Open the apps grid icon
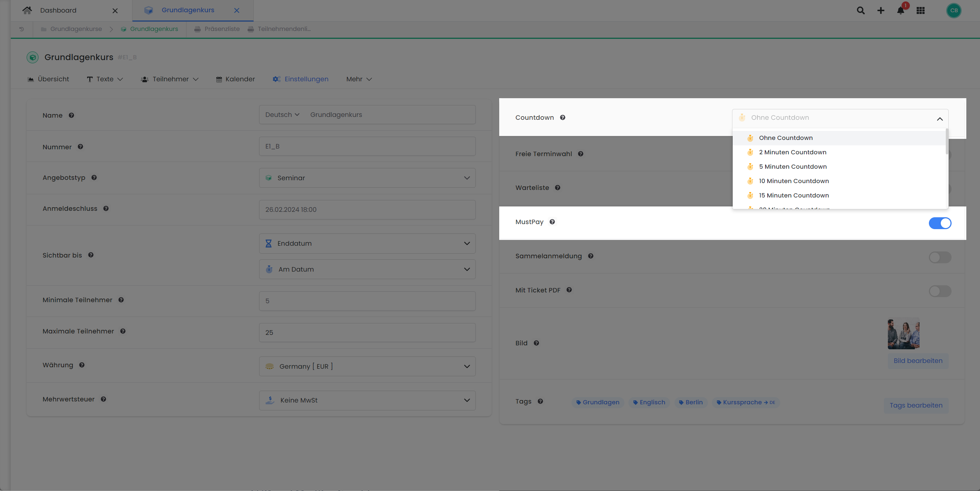The image size is (980, 491). click(x=921, y=10)
